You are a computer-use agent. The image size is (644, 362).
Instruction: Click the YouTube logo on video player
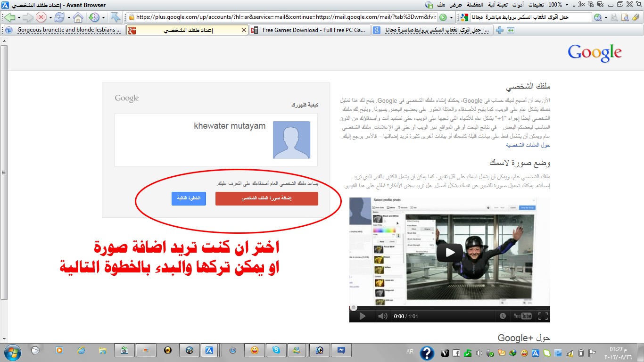(x=523, y=316)
